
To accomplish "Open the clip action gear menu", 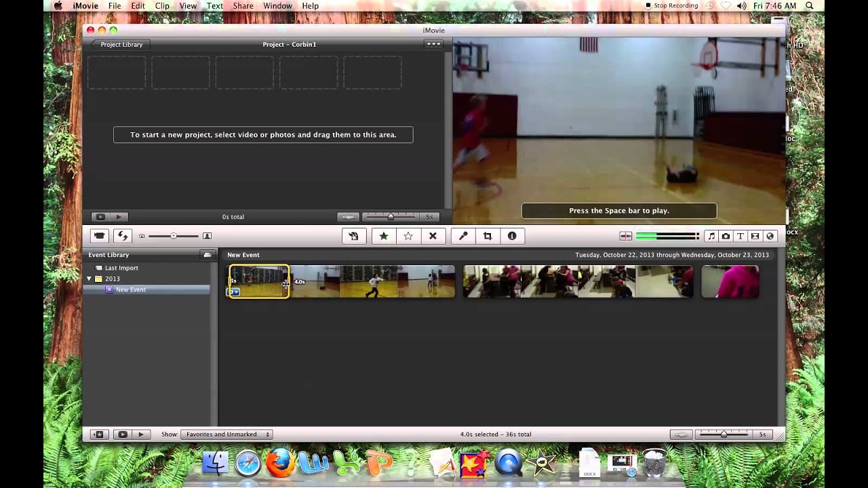I will (234, 292).
